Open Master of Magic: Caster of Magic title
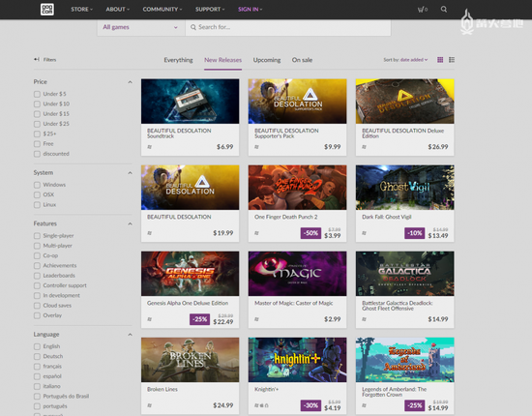Viewport: 532px width, 416px height. [x=293, y=303]
